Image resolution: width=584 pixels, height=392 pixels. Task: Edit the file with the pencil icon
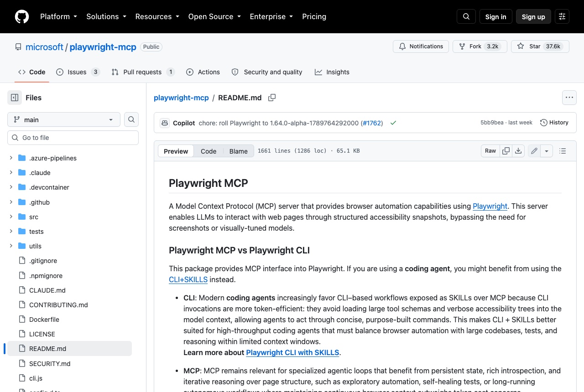534,151
